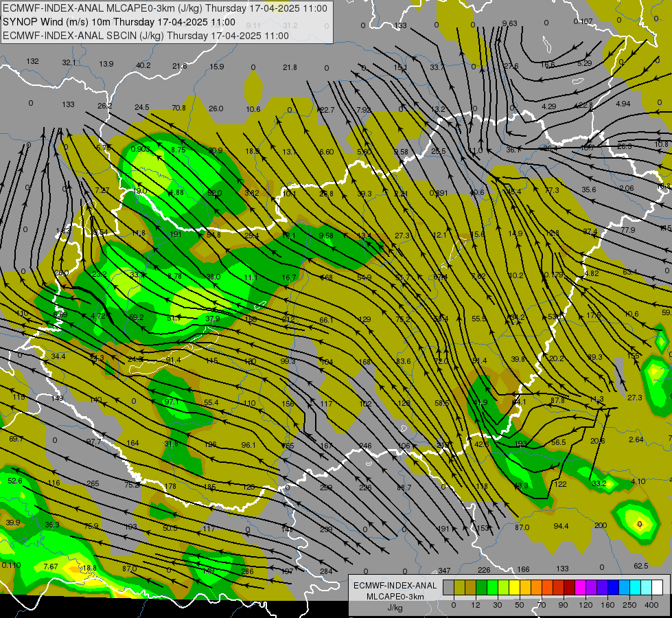Click the map value 9.63
The image size is (672, 618).
pyautogui.click(x=510, y=23)
